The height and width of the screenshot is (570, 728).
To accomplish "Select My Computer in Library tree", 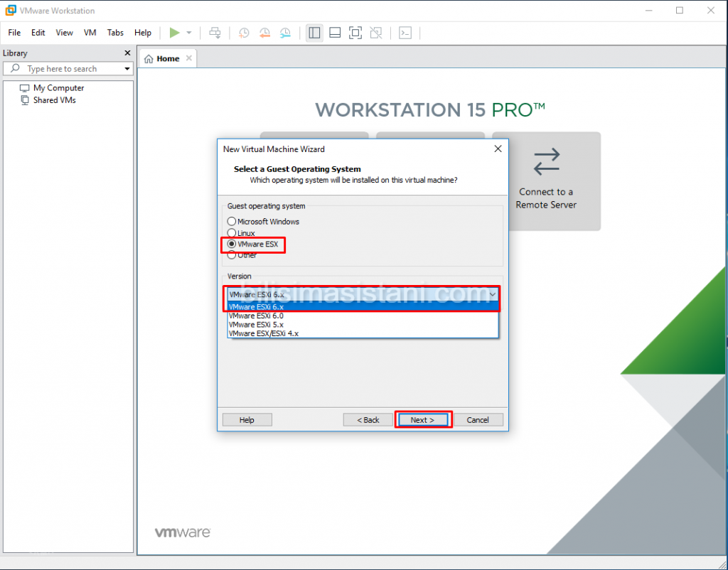I will (x=58, y=87).
